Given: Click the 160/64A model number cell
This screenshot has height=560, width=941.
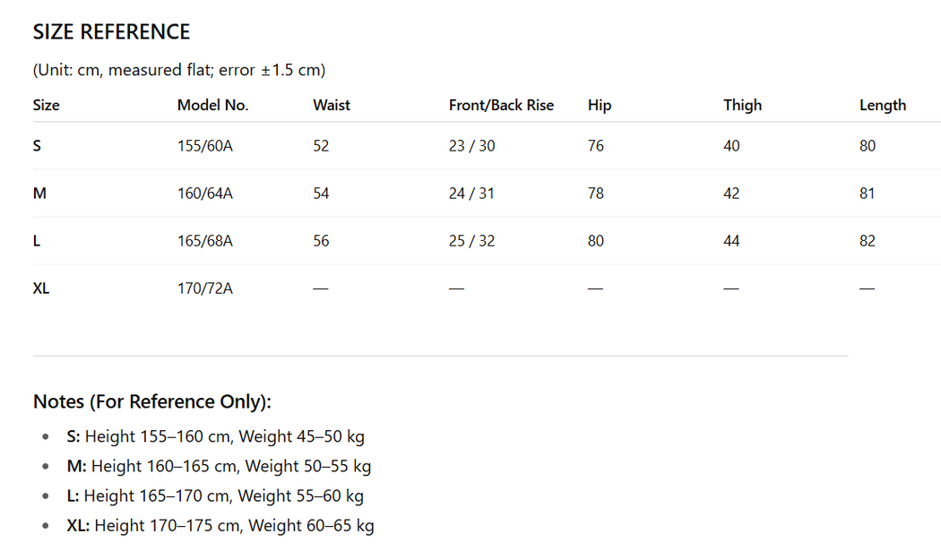Looking at the screenshot, I should [204, 194].
